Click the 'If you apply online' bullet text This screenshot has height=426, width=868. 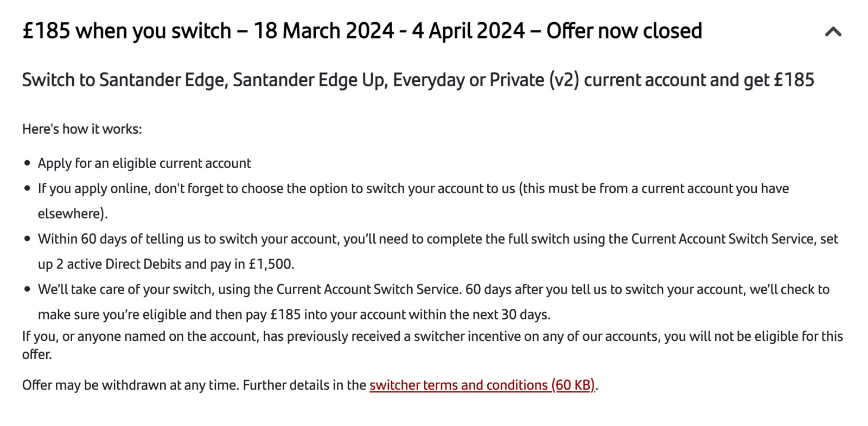pos(413,201)
